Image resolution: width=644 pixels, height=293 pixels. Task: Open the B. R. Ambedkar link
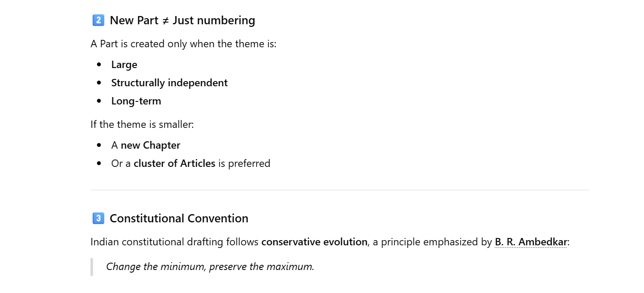[531, 242]
